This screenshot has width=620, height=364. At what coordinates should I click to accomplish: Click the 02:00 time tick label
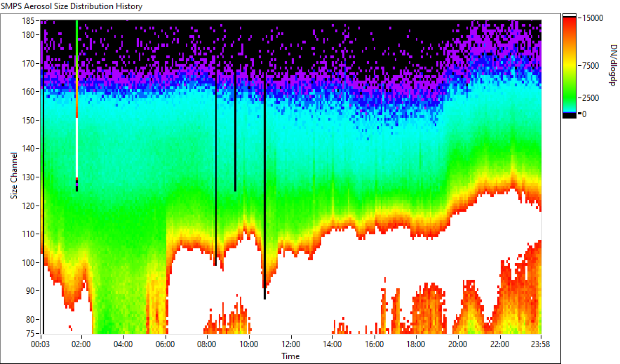click(x=81, y=344)
